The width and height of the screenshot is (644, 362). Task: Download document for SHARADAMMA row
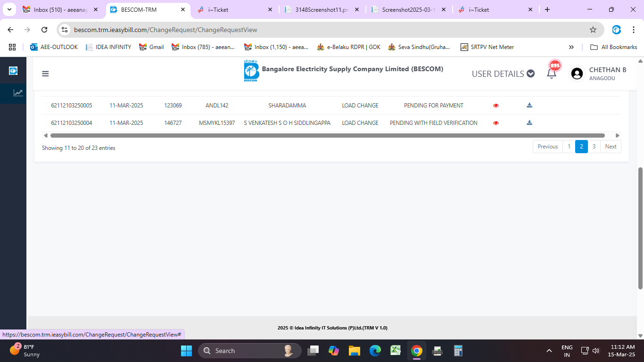point(529,105)
